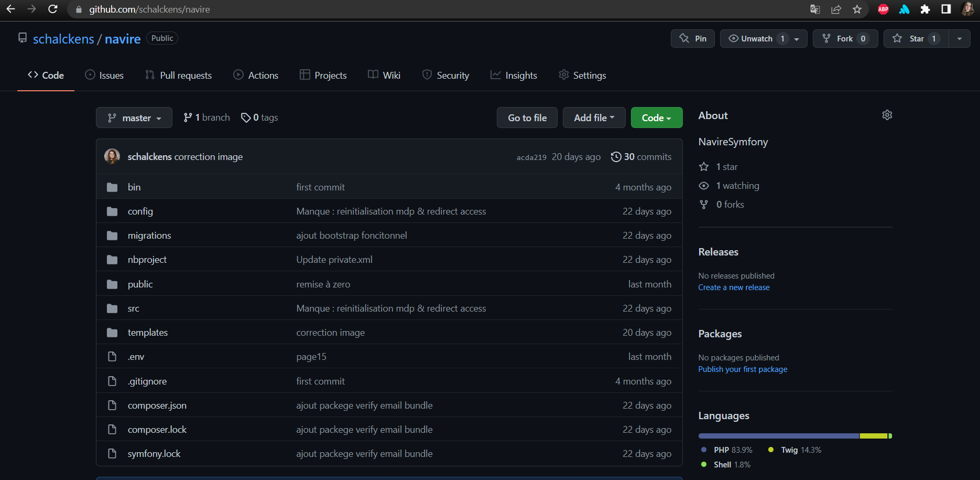
Task: Pin the repository with Pin button
Action: click(x=693, y=38)
